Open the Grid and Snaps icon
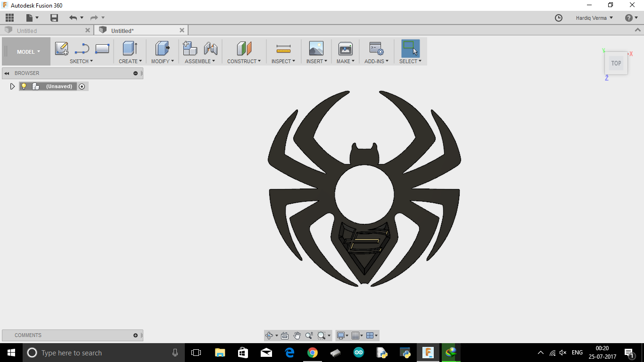Screen dimensions: 644x362 tap(355, 336)
